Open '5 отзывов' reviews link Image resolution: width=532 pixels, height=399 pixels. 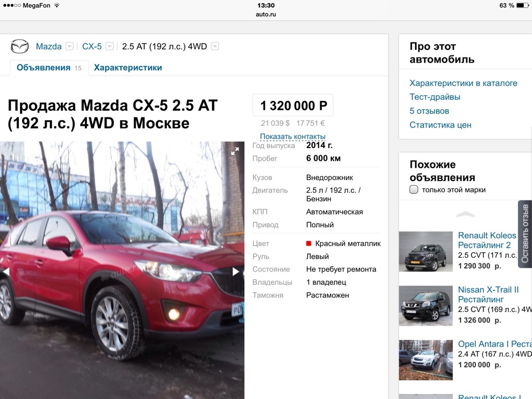[429, 111]
